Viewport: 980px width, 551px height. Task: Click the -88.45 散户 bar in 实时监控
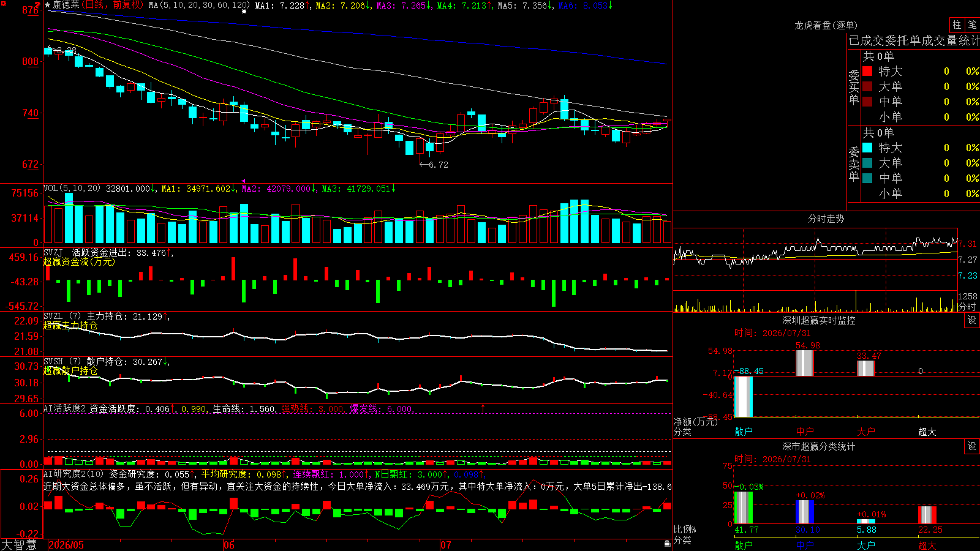pyautogui.click(x=744, y=397)
